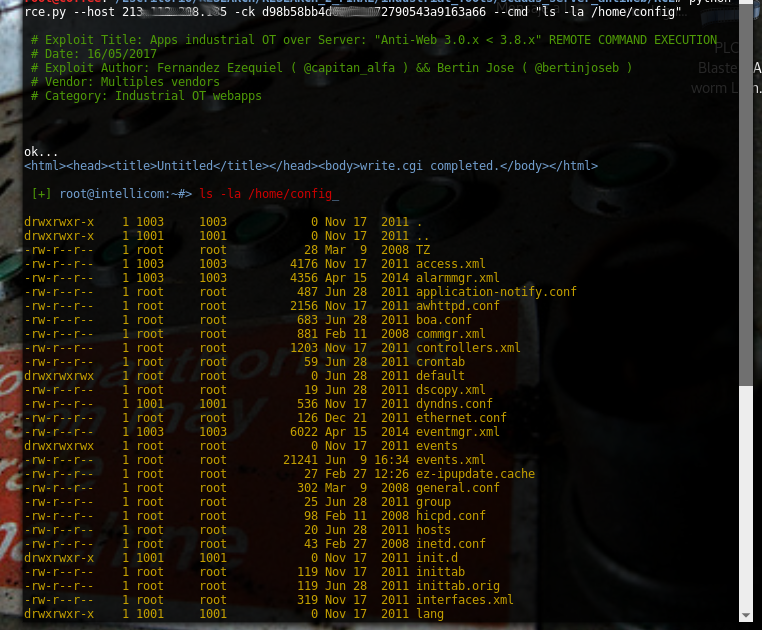
Task: Click the write.cgi completed HTML response line
Action: pos(311,166)
